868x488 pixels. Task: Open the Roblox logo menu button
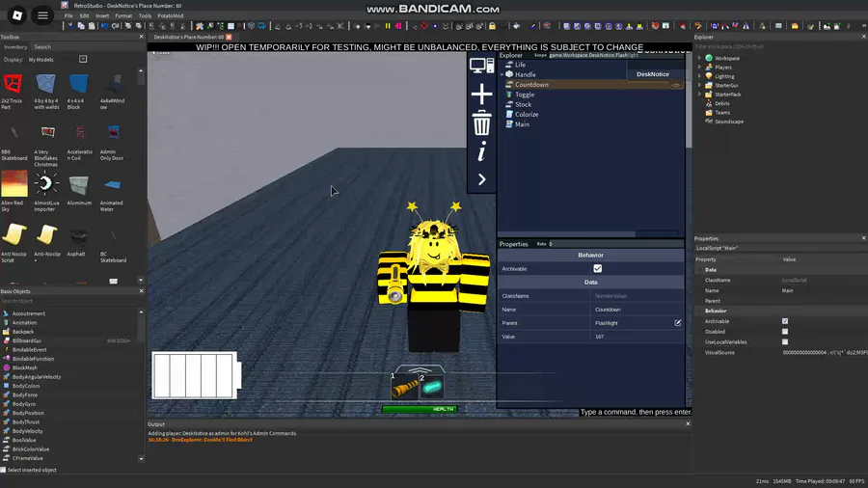[x=17, y=15]
